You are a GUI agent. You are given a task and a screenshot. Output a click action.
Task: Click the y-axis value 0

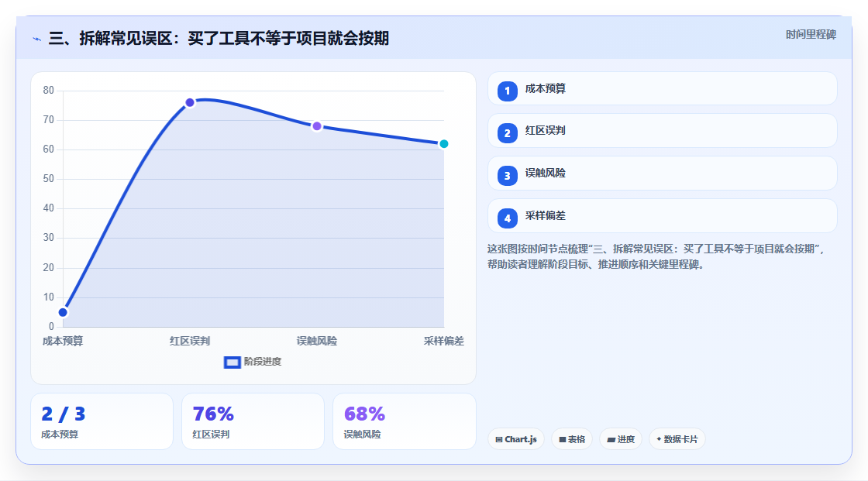51,327
